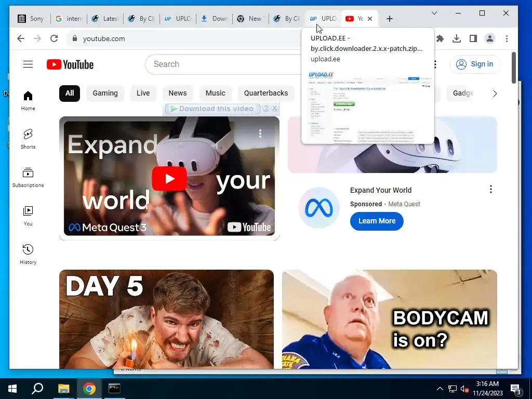
Task: Show hidden system tray icons
Action: pos(440,389)
